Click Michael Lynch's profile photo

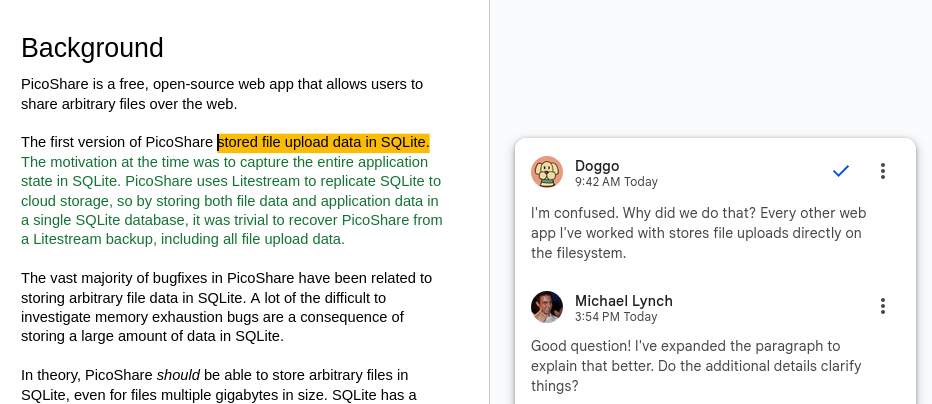[547, 307]
